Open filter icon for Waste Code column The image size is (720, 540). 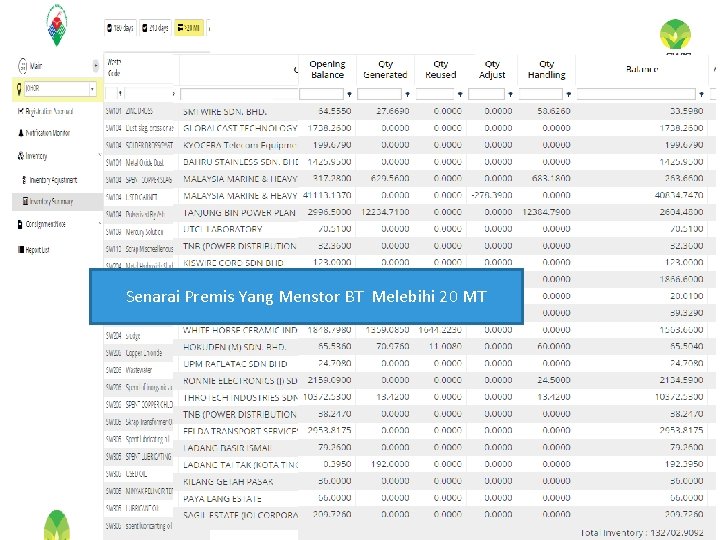(x=120, y=94)
